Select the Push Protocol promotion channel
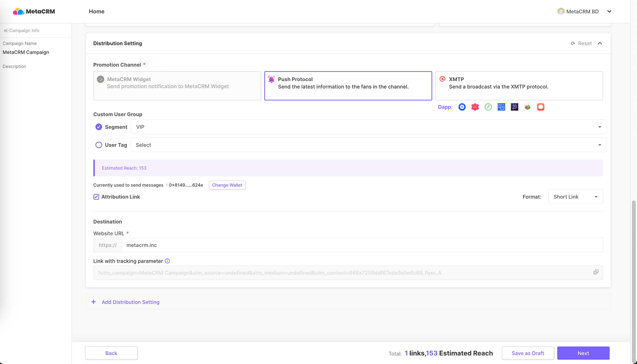637x364 pixels. 348,86
